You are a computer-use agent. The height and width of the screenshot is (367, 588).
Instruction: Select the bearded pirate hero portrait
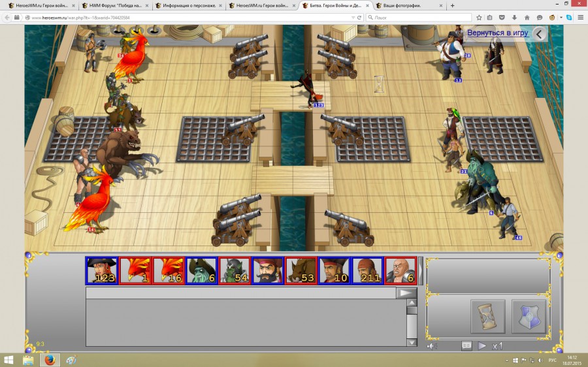pyautogui.click(x=268, y=270)
